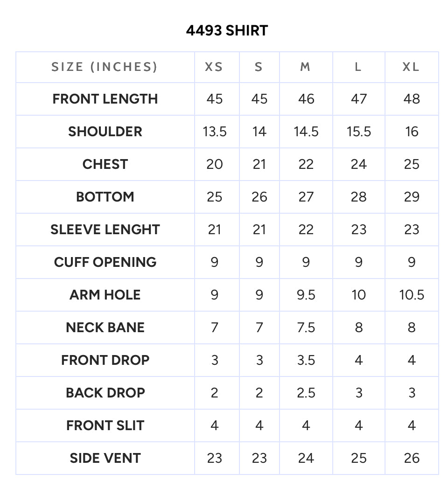
Task: Click the 13.5 shoulder value for XS
Action: tap(215, 132)
